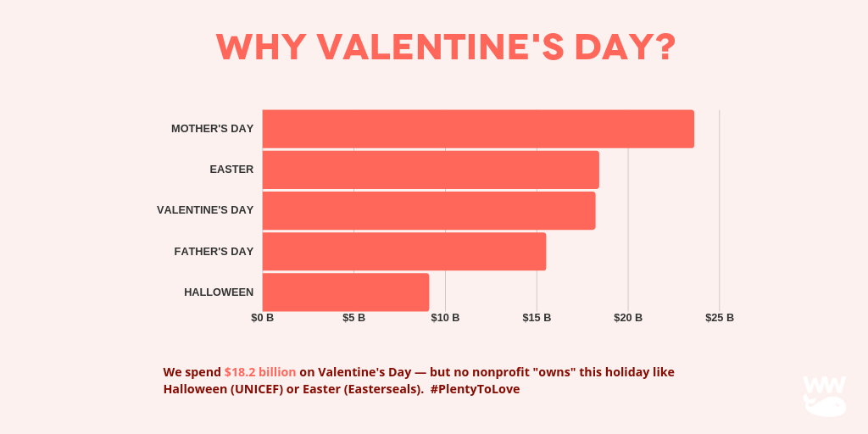Click the $25 B axis tick label
The height and width of the screenshot is (434, 868).
coord(720,318)
